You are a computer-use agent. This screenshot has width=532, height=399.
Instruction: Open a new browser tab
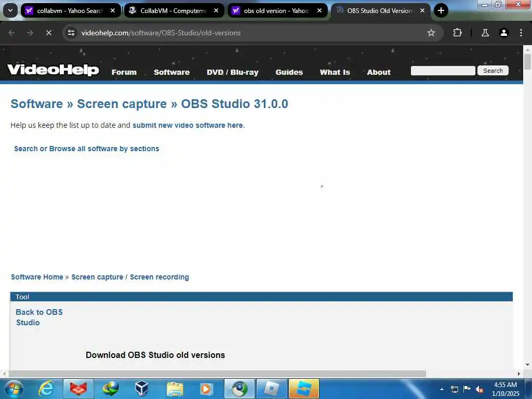click(441, 10)
